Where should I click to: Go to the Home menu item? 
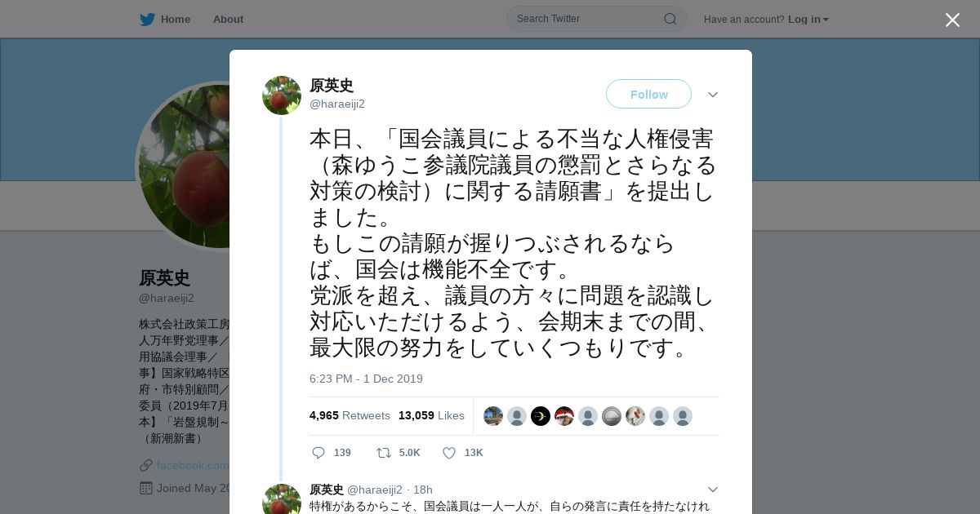pos(176,19)
